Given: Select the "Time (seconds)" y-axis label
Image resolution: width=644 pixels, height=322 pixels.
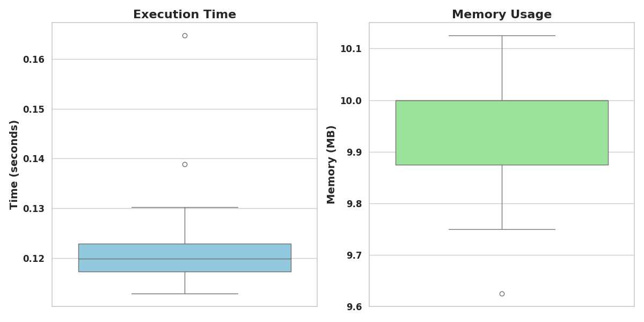Looking at the screenshot, I should tap(14, 164).
